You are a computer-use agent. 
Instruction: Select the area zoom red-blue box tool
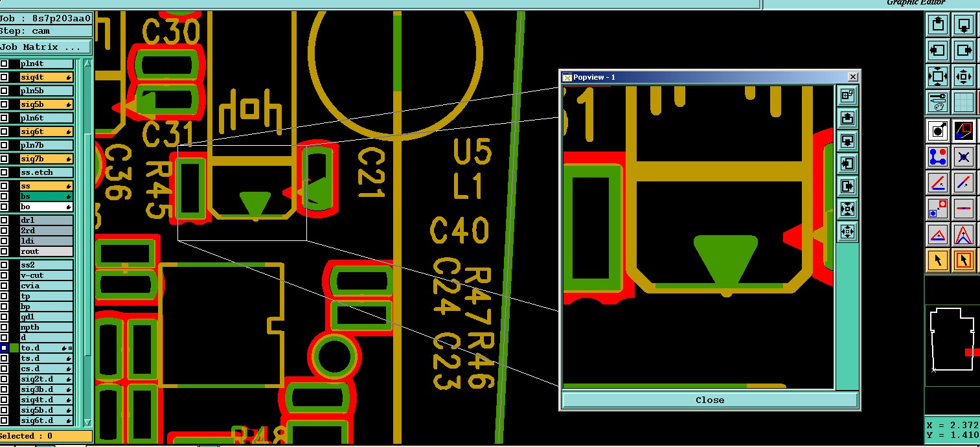click(x=964, y=131)
